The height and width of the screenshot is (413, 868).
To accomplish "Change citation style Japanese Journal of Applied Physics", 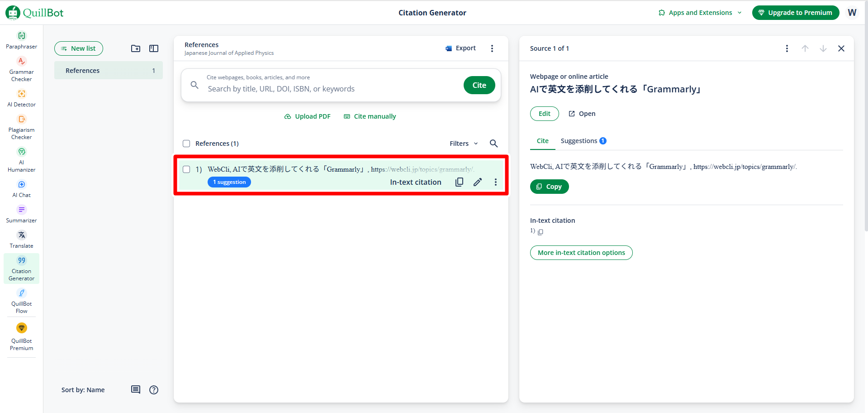I will pyautogui.click(x=229, y=53).
